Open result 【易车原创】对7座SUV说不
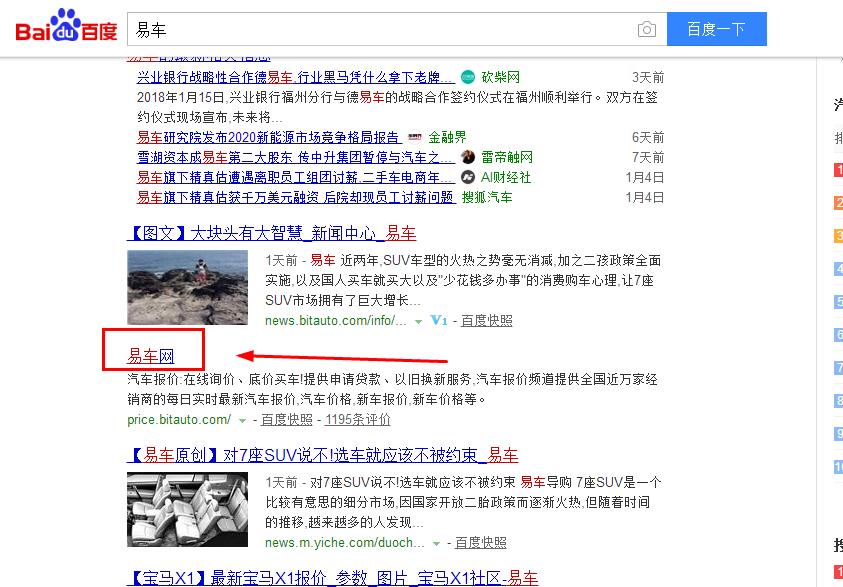The height and width of the screenshot is (587, 843). 323,455
